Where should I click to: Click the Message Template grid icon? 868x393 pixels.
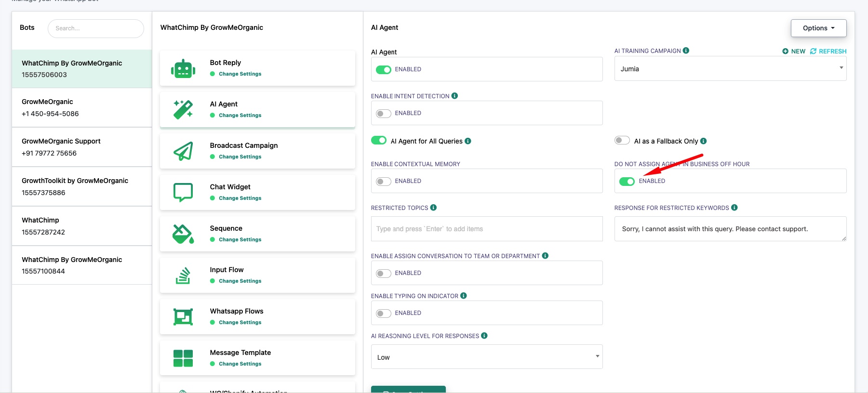[x=183, y=358]
